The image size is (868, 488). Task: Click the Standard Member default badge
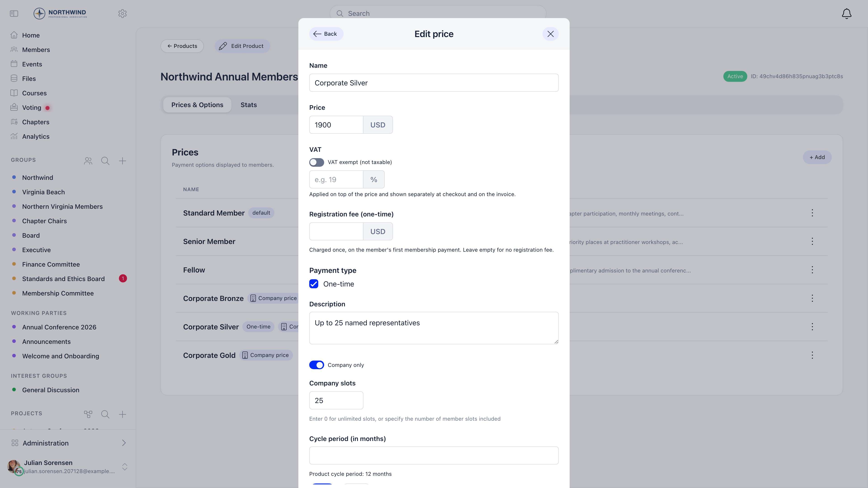[x=261, y=213]
